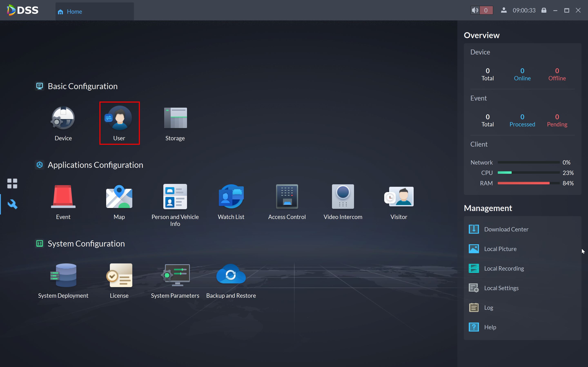Screen dimensions: 588x367
Task: Open the Access Control icon
Action: click(x=287, y=197)
